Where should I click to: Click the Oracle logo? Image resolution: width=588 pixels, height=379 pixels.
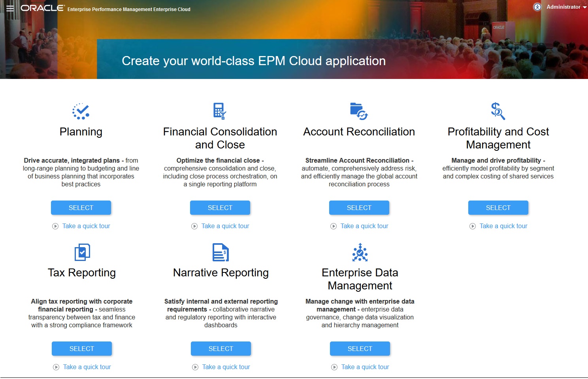(x=43, y=8)
